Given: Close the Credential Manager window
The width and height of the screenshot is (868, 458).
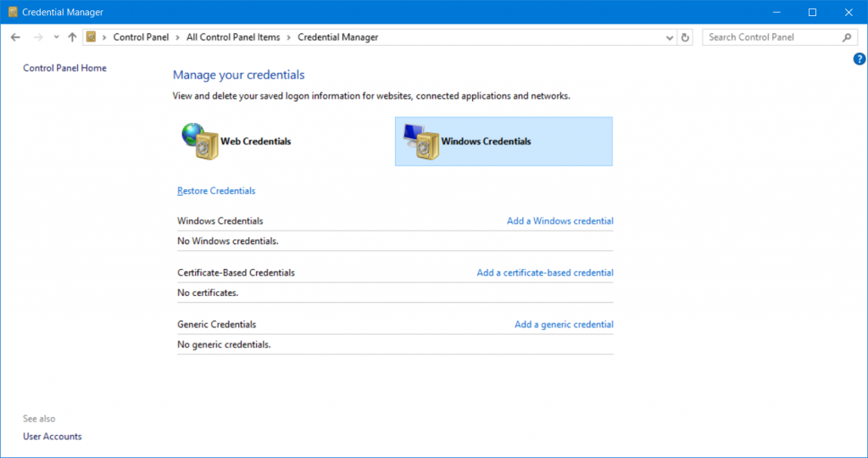Looking at the screenshot, I should tap(849, 12).
